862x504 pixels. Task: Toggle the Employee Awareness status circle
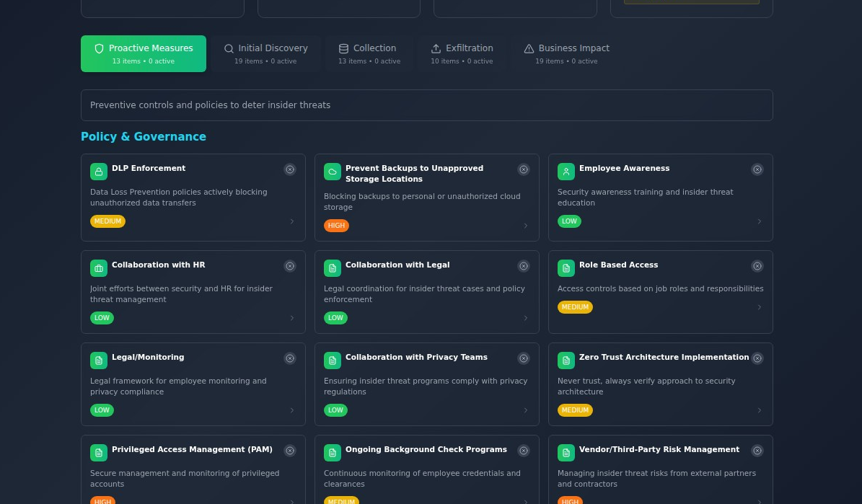tap(757, 169)
